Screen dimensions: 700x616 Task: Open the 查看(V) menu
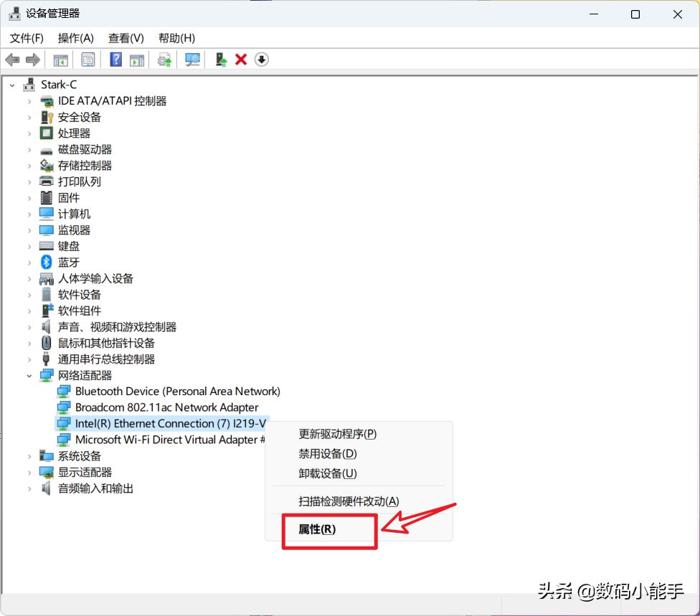coord(126,38)
